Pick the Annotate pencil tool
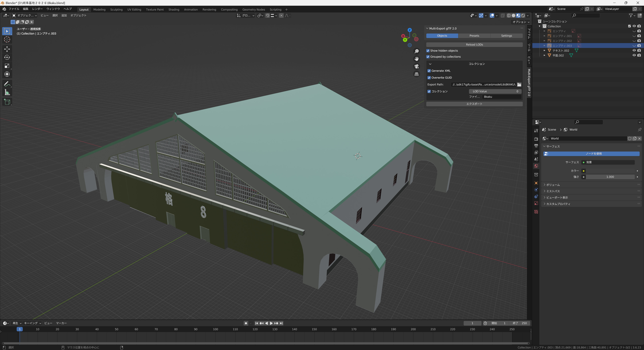 pos(7,84)
